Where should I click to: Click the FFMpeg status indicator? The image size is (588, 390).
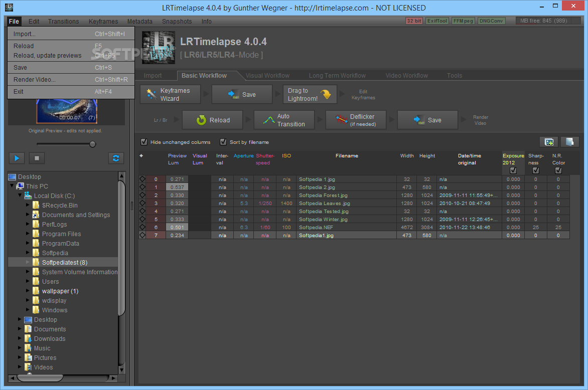pos(463,21)
